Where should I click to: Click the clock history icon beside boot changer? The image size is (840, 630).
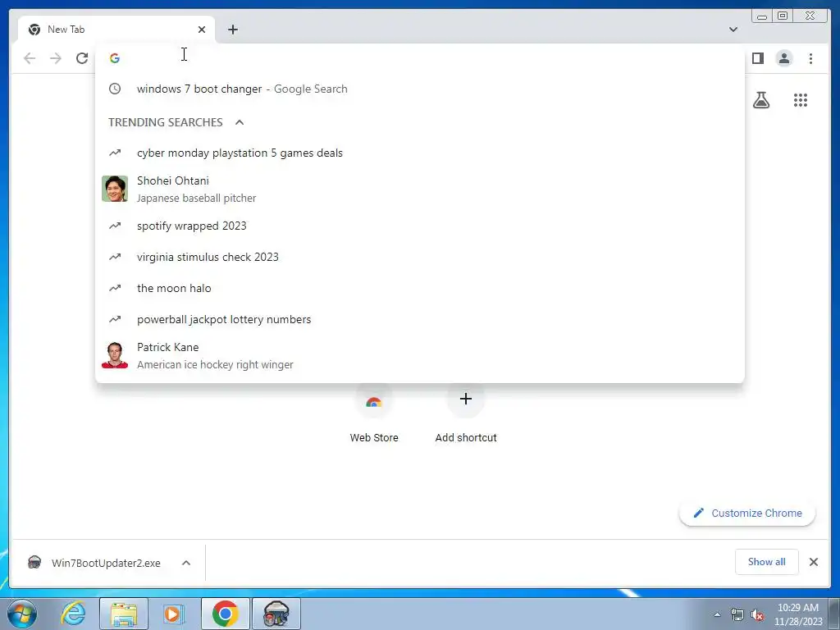click(115, 89)
